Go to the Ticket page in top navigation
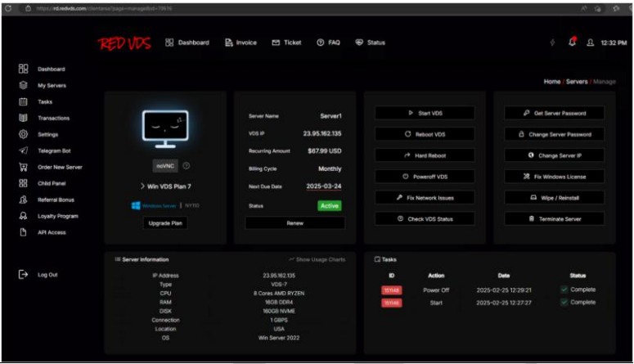The image size is (634, 364). tap(286, 43)
